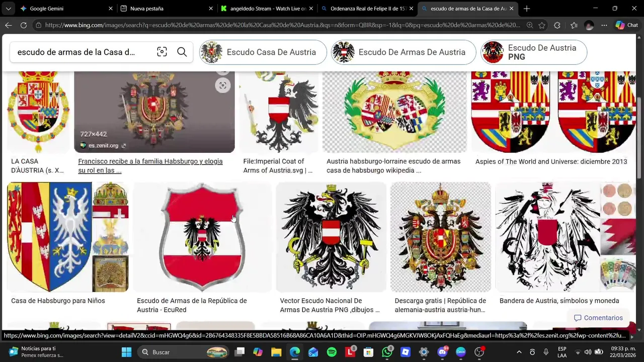Open browser extensions puzzle icon
The height and width of the screenshot is (362, 644).
coord(557,25)
